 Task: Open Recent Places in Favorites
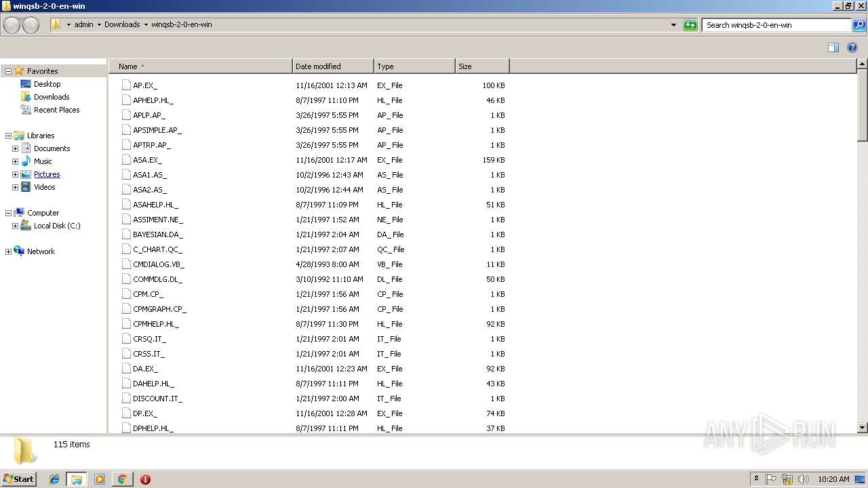point(56,110)
